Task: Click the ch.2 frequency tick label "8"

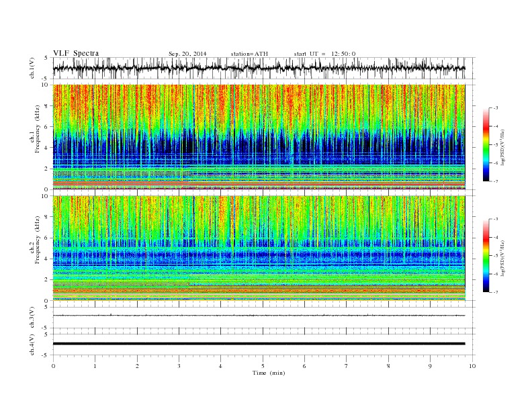Action: 47,217
